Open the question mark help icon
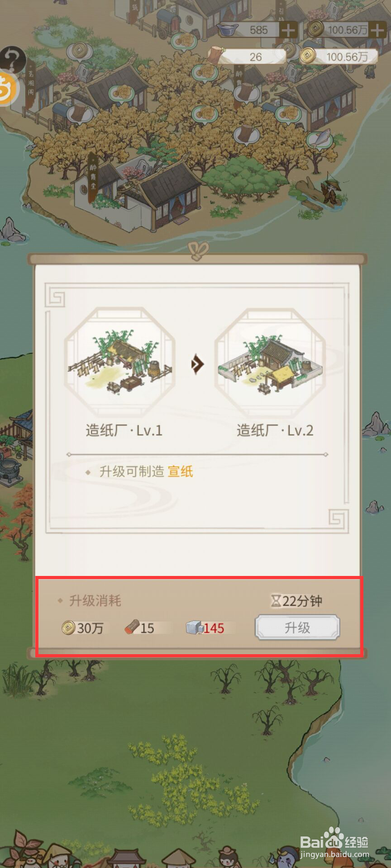This screenshot has height=868, width=391. pos(12,59)
